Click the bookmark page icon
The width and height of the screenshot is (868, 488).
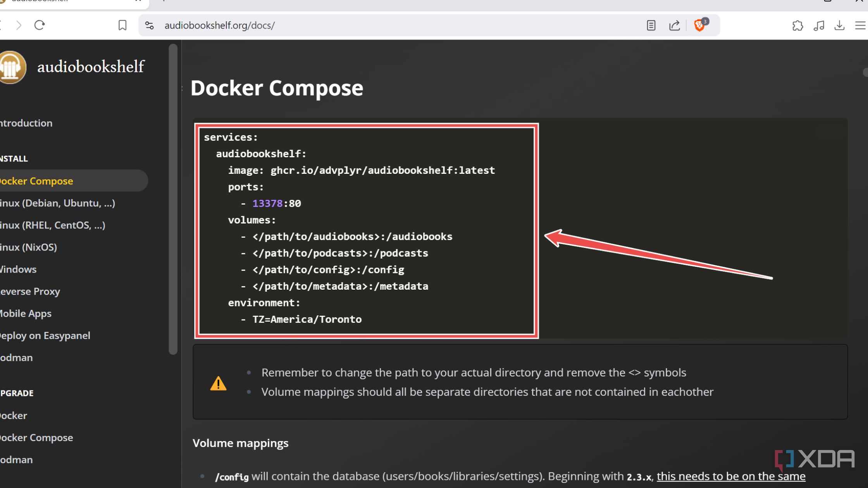(x=122, y=25)
